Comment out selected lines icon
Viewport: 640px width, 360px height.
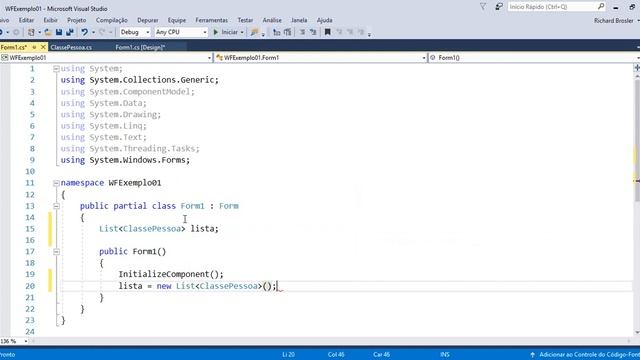(302, 32)
